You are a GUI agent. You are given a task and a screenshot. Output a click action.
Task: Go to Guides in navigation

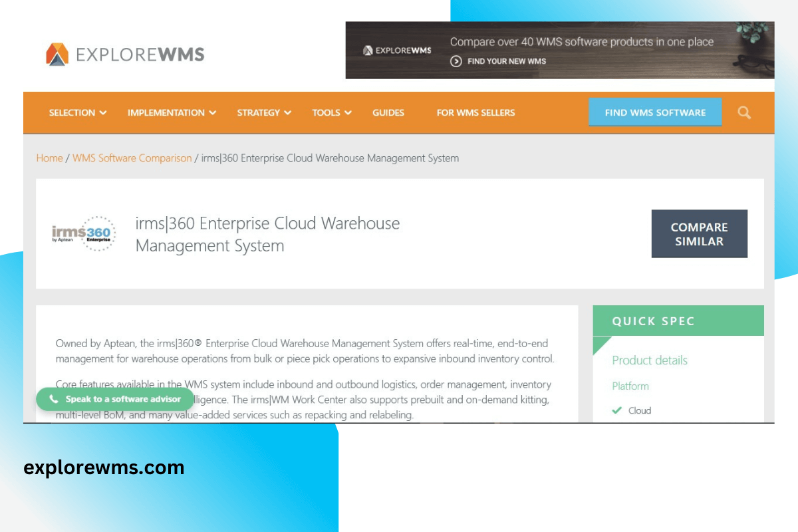coord(388,113)
